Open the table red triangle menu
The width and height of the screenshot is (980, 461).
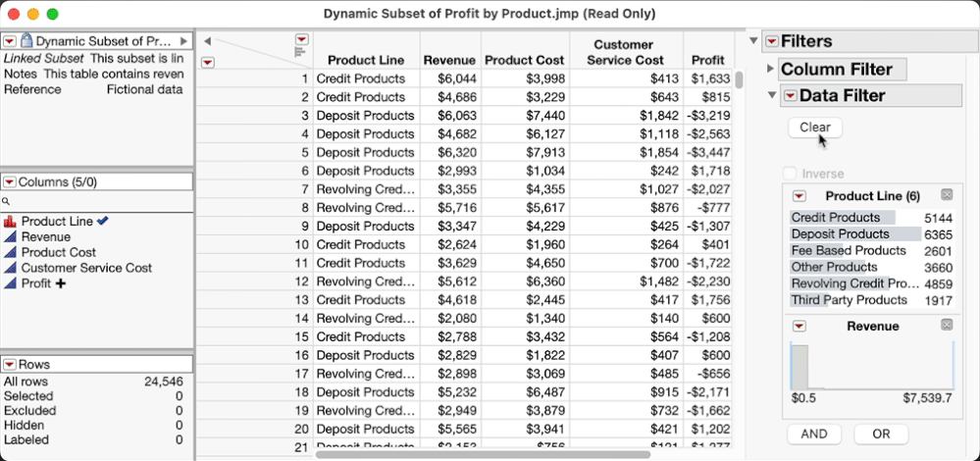(9, 41)
